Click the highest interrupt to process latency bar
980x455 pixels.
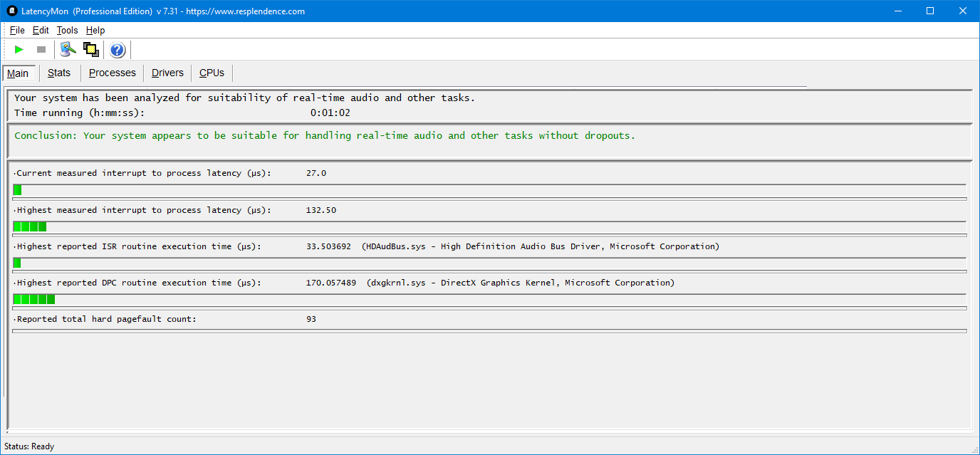point(30,226)
